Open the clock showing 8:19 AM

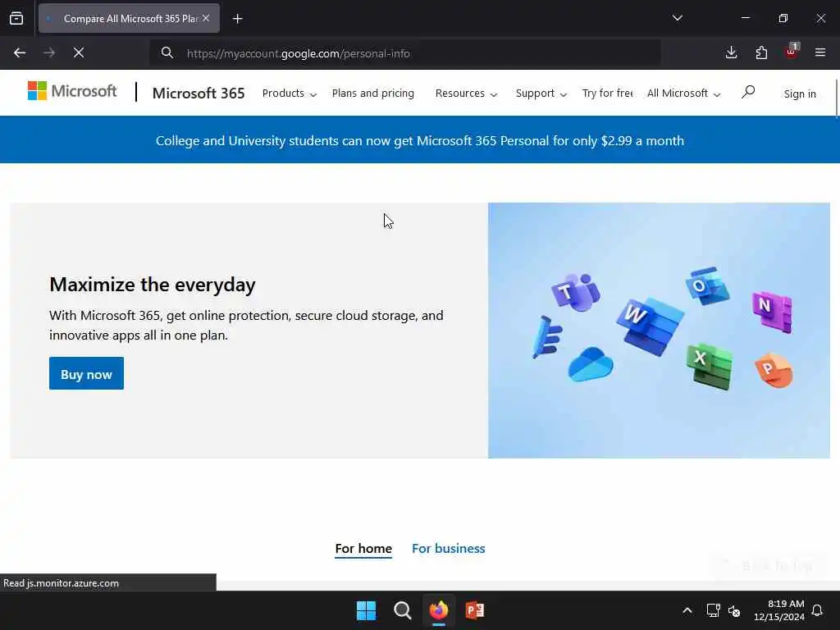pos(779,610)
